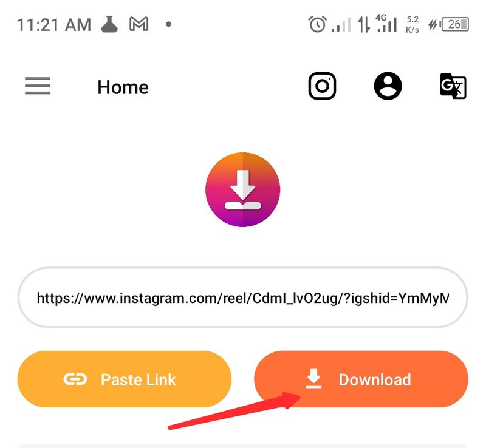Tap the Gmail notification icon in status bar
This screenshot has height=448, width=486.
[x=139, y=24]
